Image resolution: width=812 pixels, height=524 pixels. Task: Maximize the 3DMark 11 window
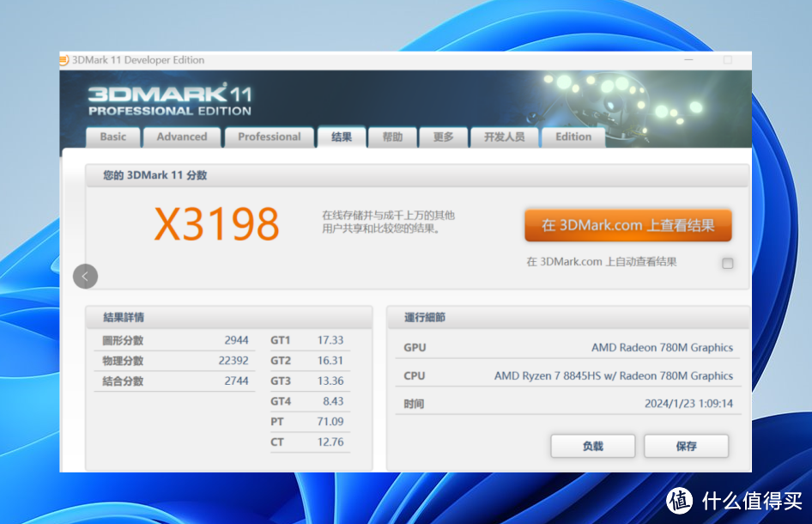(x=728, y=60)
